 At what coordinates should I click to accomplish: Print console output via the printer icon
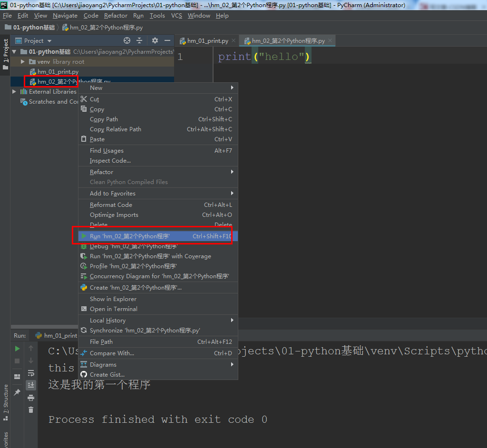pos(31,398)
